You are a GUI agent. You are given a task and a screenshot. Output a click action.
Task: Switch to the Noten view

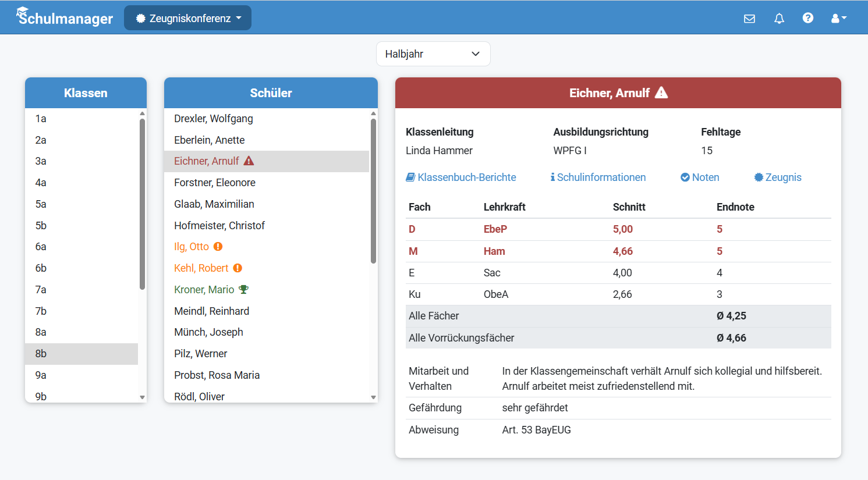700,177
